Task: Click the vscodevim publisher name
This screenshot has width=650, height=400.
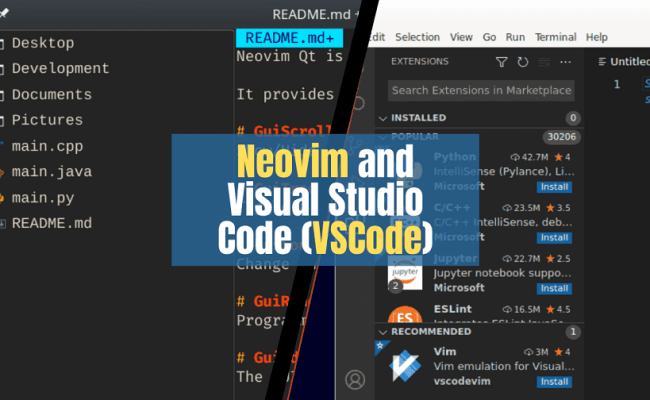Action: click(x=462, y=381)
